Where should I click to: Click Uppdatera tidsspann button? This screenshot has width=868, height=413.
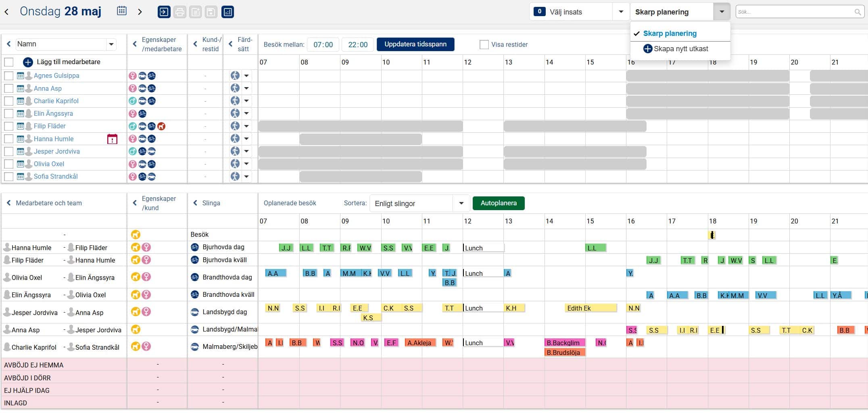point(415,44)
